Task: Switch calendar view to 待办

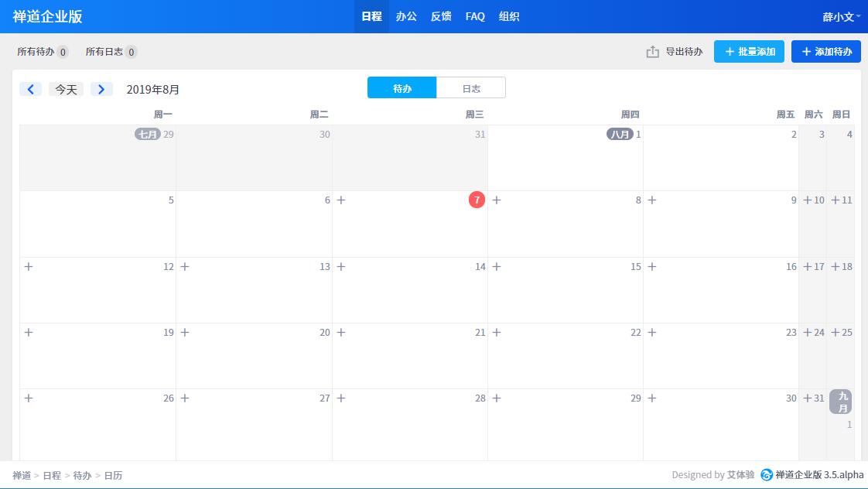Action: (x=402, y=88)
